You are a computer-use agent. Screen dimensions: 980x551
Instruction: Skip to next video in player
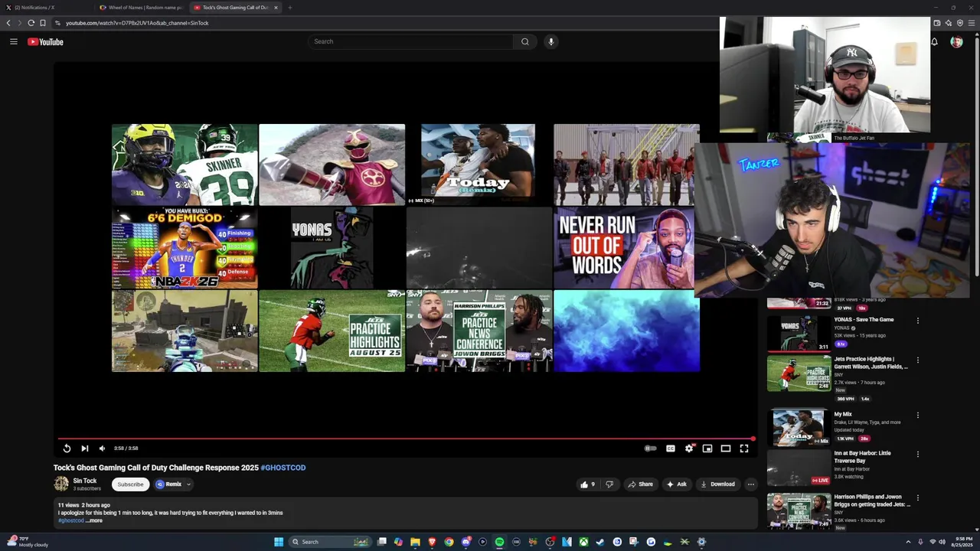coord(84,448)
